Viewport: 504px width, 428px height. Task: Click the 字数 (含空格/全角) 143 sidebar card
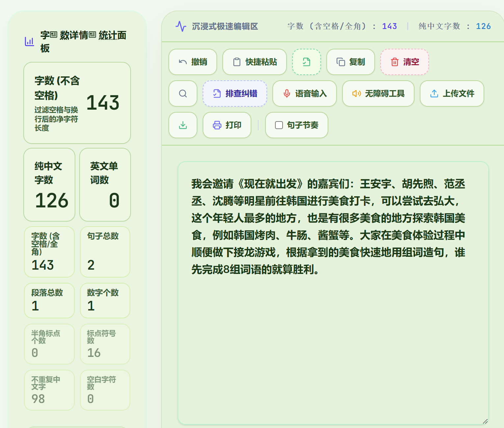pos(49,252)
